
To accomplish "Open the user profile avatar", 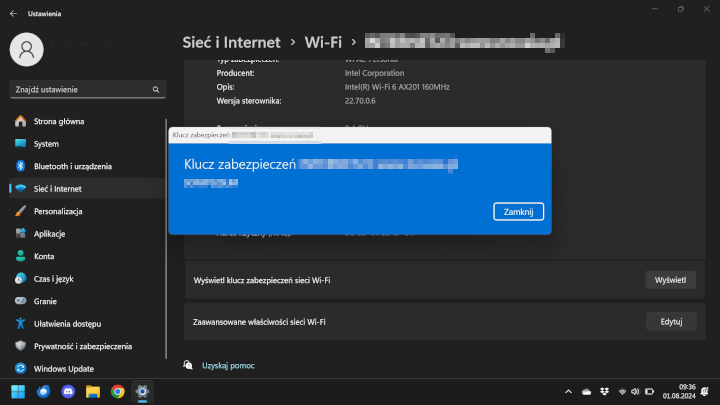I will 27,48.
